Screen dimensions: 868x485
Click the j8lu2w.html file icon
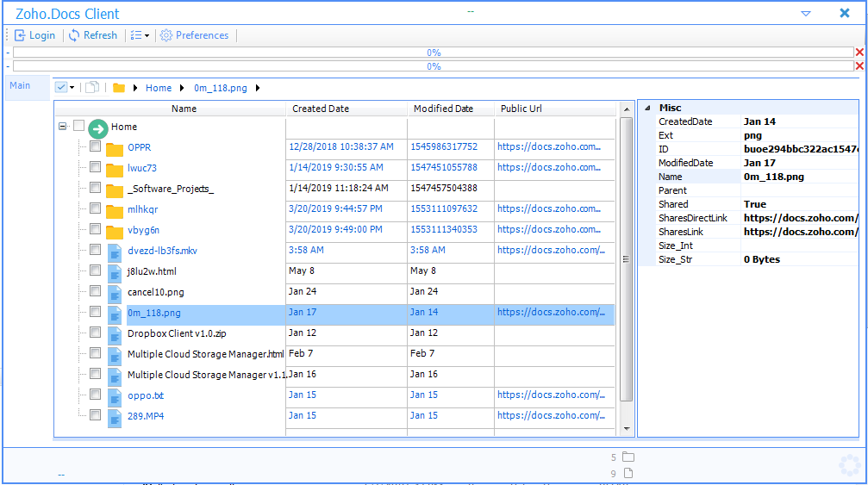coord(115,273)
